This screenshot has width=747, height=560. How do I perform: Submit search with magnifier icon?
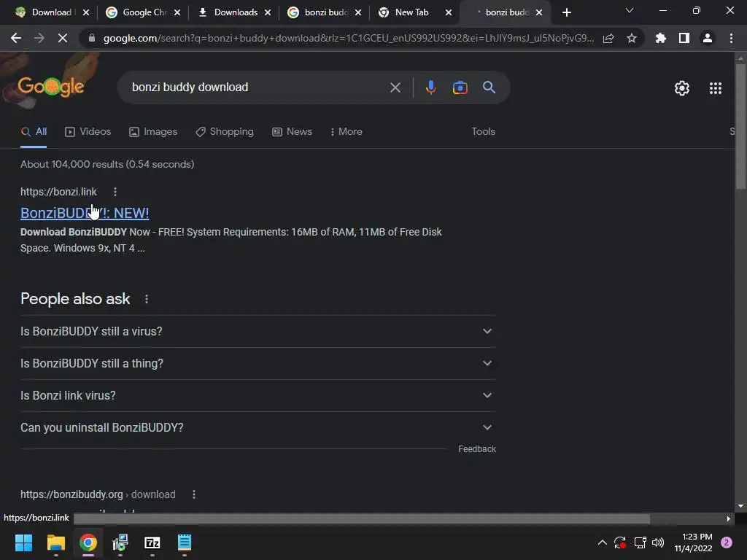click(489, 87)
